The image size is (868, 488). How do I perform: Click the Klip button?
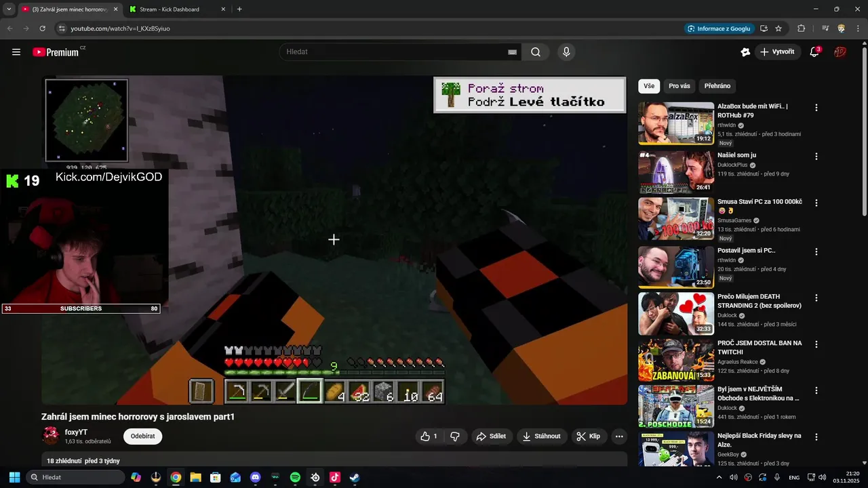pyautogui.click(x=589, y=436)
